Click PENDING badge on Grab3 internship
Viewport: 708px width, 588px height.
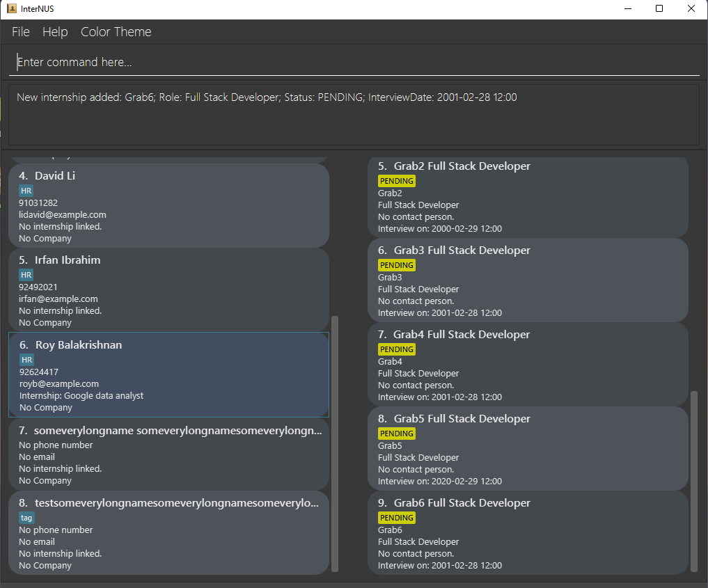click(396, 265)
